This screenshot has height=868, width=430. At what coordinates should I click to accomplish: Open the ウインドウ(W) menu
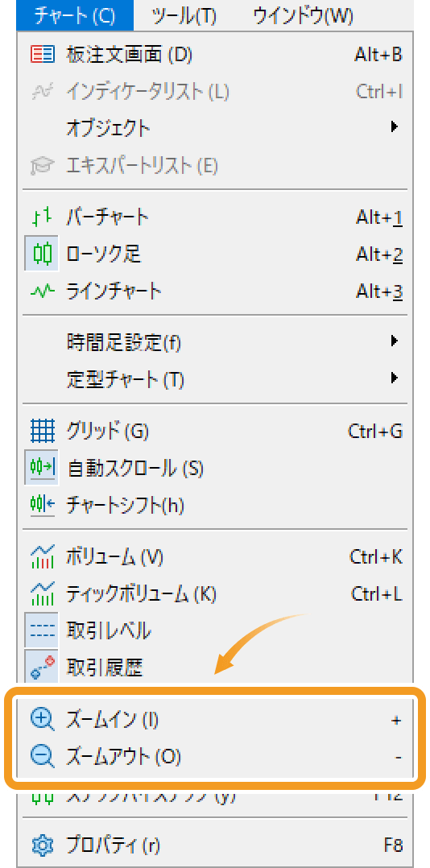[304, 15]
